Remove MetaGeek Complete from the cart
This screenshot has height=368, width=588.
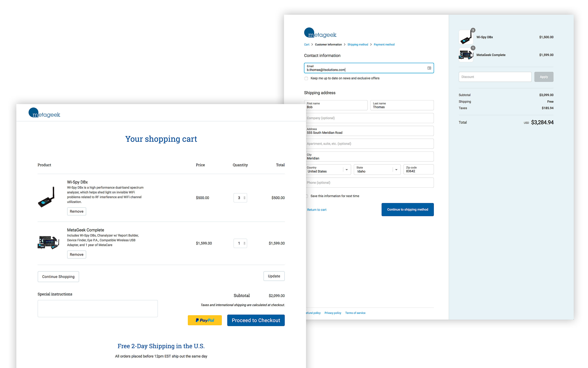pyautogui.click(x=77, y=255)
